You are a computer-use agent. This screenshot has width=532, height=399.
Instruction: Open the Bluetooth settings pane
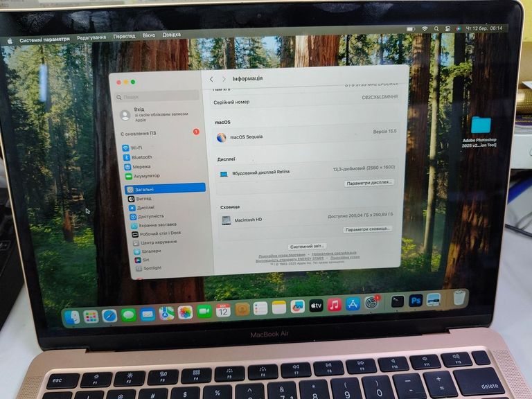click(x=138, y=157)
